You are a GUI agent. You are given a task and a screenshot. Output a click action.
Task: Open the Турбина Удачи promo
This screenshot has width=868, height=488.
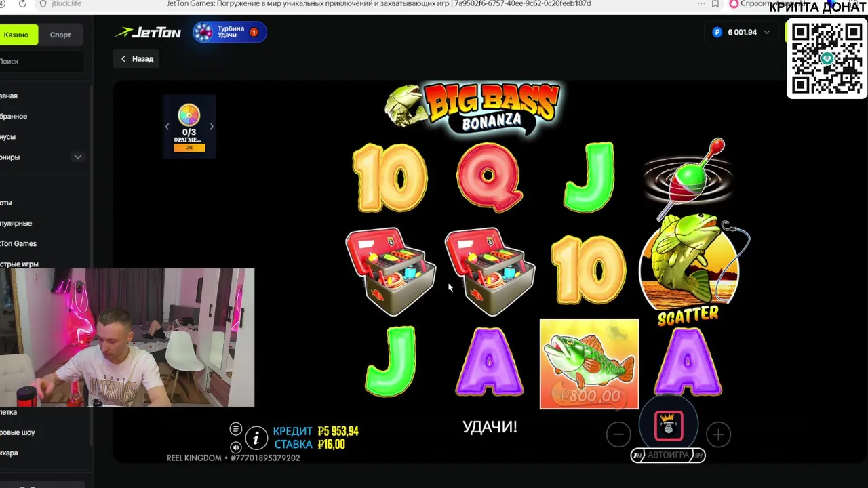[229, 33]
